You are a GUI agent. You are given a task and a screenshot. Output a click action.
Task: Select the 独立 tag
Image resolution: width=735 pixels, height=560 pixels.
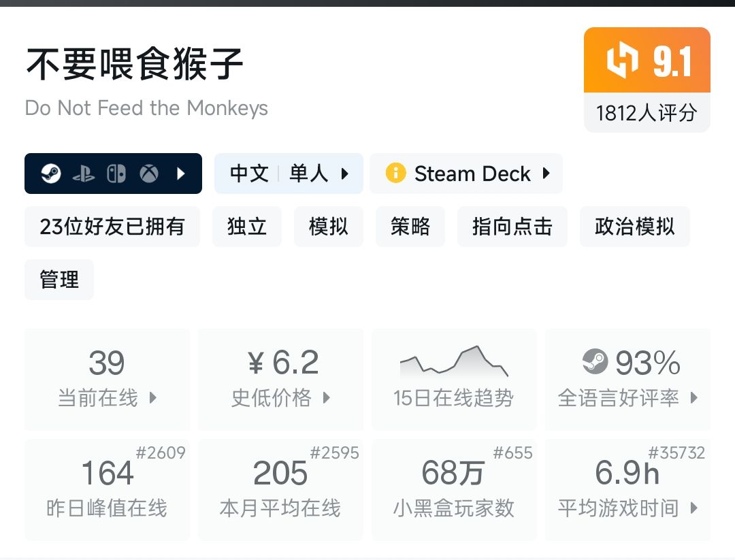tap(247, 227)
